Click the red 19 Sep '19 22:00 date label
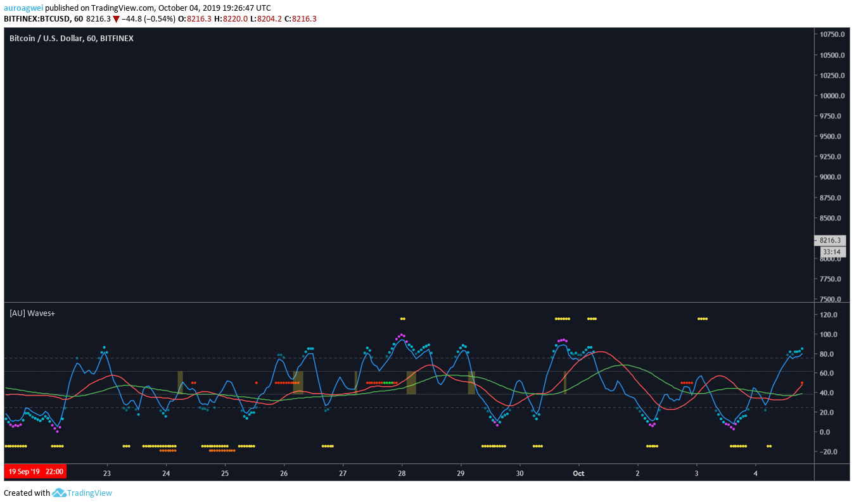The height and width of the screenshot is (504, 854). pos(35,472)
